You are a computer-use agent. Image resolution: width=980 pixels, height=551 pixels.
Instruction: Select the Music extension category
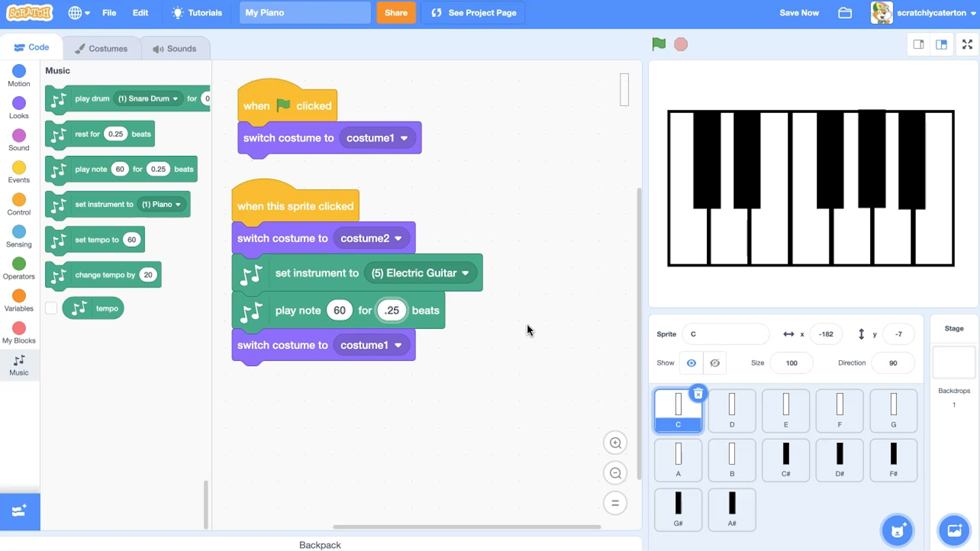coord(19,365)
